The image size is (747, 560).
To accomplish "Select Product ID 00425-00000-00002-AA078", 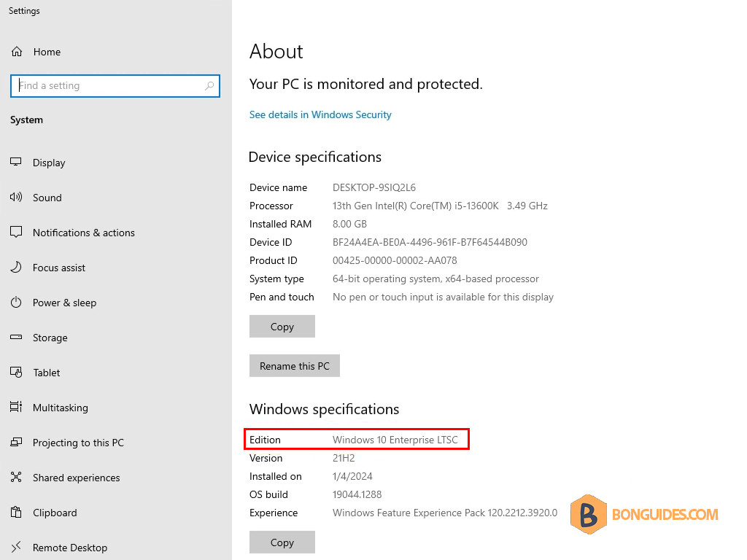I will click(x=395, y=260).
